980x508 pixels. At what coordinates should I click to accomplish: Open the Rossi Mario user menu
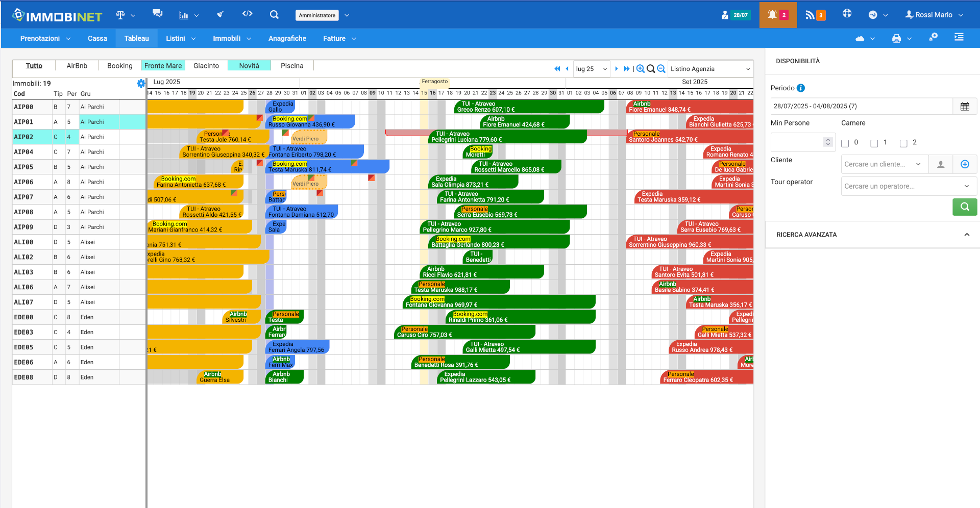tap(934, 15)
